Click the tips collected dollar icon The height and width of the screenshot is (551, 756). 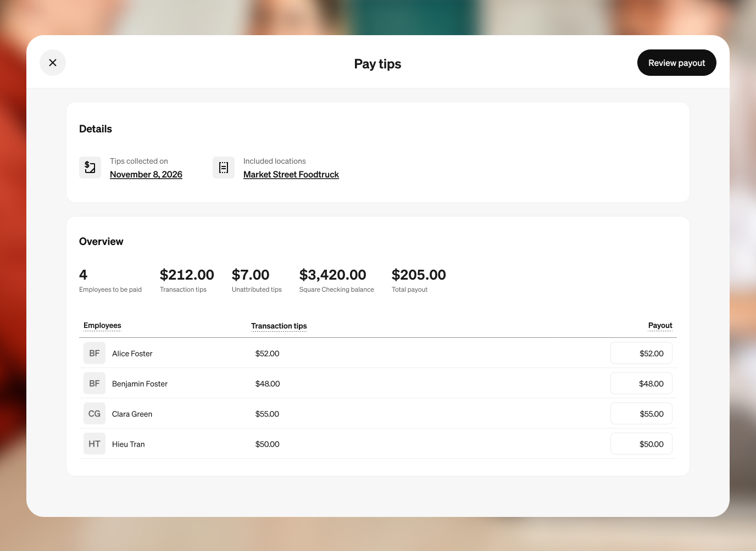click(x=90, y=168)
